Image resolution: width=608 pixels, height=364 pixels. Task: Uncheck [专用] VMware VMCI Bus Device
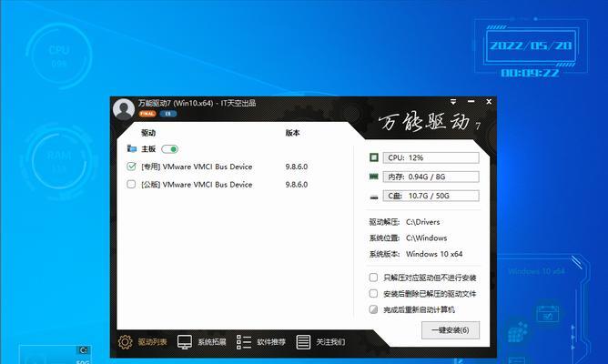[131, 167]
